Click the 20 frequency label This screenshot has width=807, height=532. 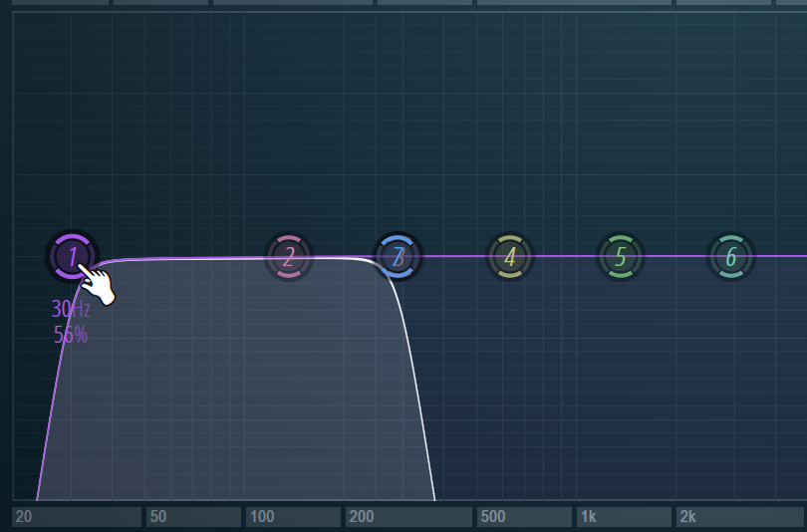point(24,517)
